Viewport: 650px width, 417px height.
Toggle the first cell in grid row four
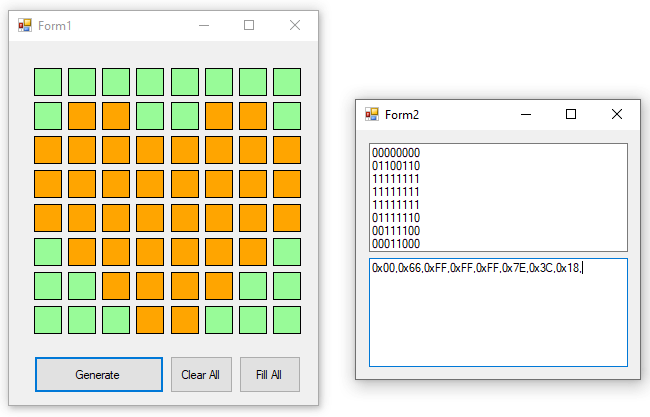(48, 184)
